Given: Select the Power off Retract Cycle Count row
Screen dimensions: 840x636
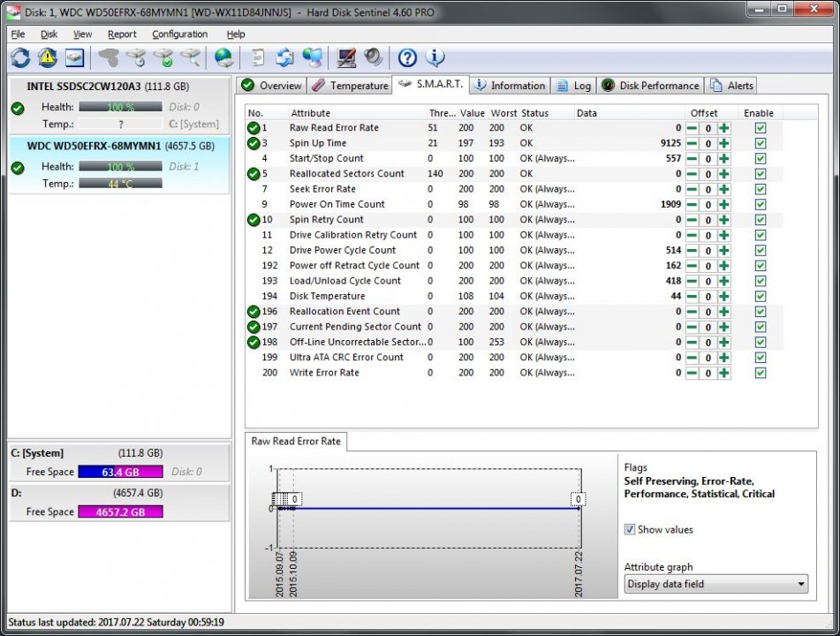Looking at the screenshot, I should tap(514, 266).
